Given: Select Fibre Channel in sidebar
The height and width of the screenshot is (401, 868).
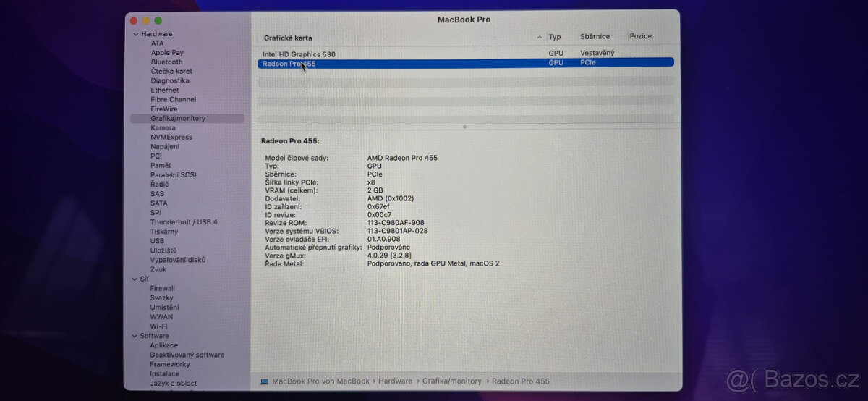Looking at the screenshot, I should tap(173, 100).
